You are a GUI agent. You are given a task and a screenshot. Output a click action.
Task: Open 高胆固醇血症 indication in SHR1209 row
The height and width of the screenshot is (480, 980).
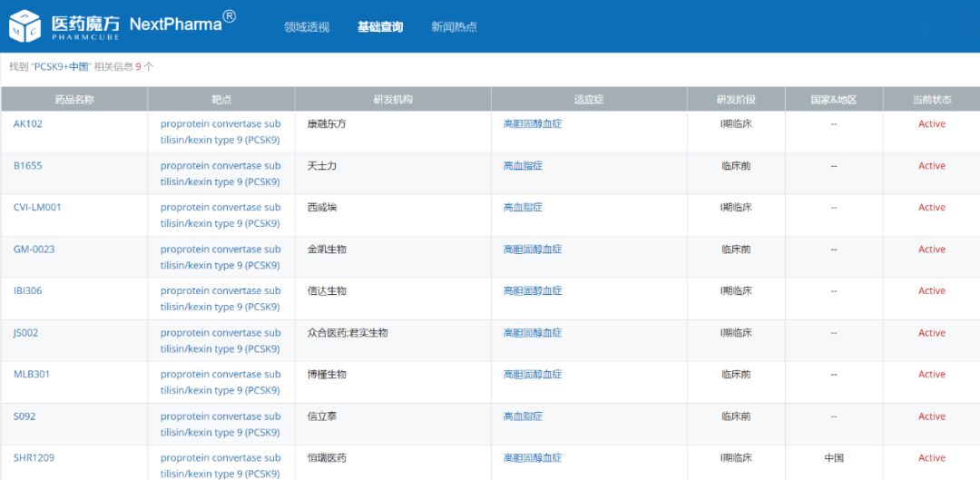coord(533,457)
